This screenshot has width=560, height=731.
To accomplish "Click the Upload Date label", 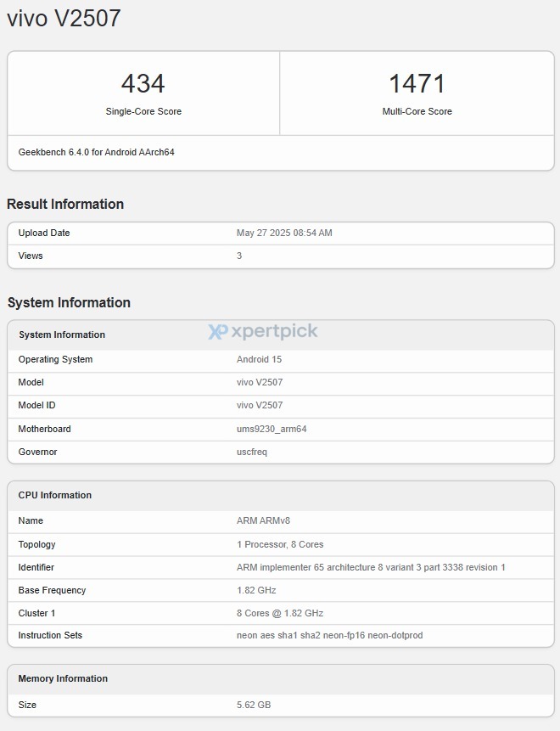I will pos(44,233).
